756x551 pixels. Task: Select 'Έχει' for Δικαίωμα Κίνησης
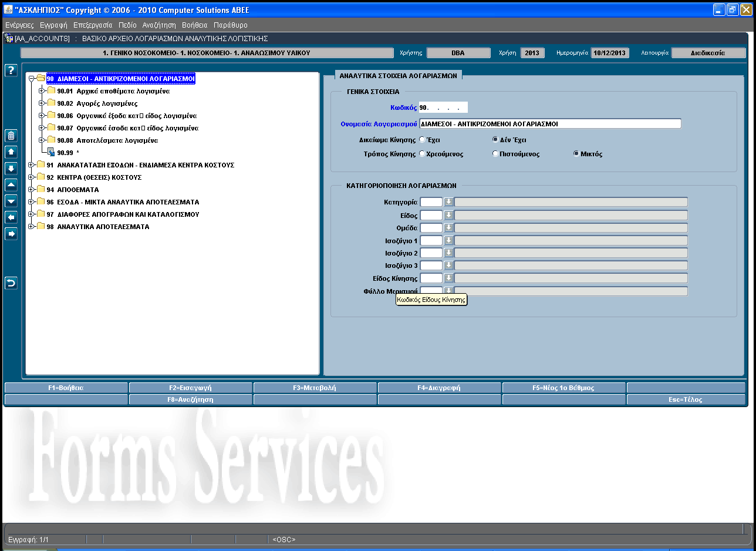(x=422, y=140)
